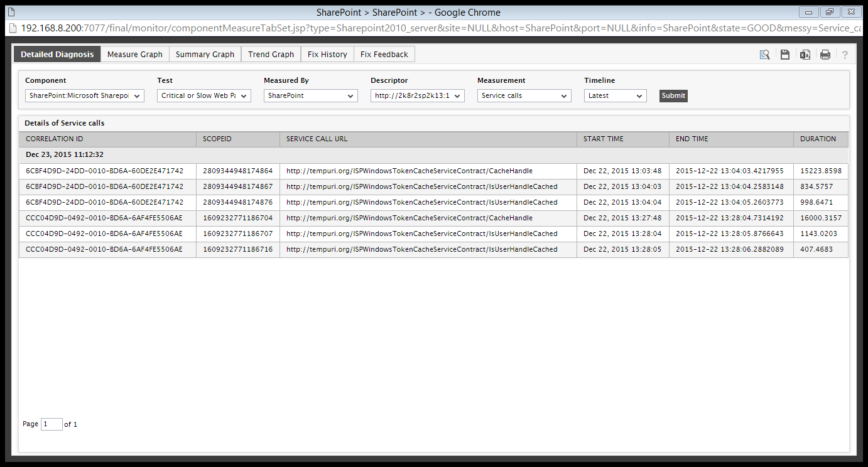Click the START TIME column header
The height and width of the screenshot is (467, 868).
623,139
